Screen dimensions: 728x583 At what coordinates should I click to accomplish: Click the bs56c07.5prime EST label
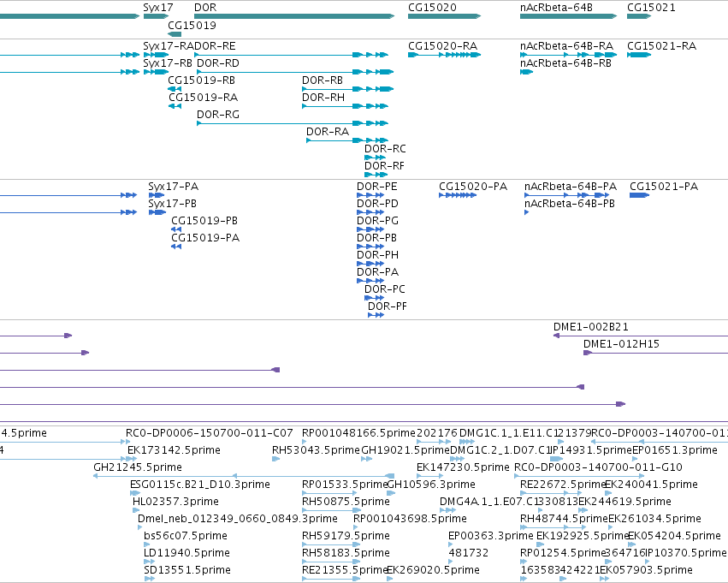coord(186,537)
